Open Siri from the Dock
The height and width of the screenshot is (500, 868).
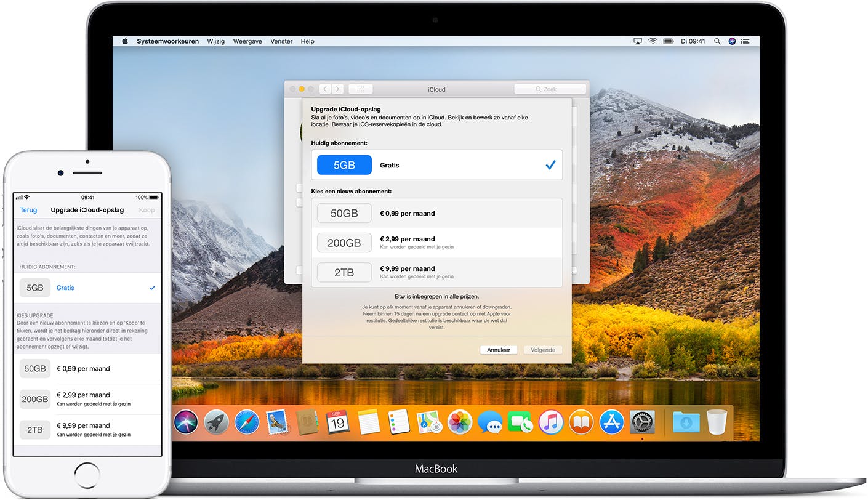186,422
